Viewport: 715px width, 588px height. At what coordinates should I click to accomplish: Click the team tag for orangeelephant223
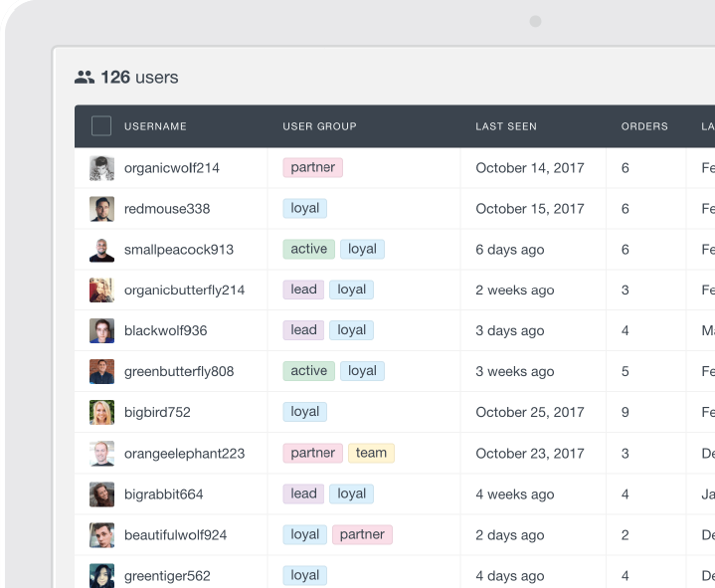(371, 453)
